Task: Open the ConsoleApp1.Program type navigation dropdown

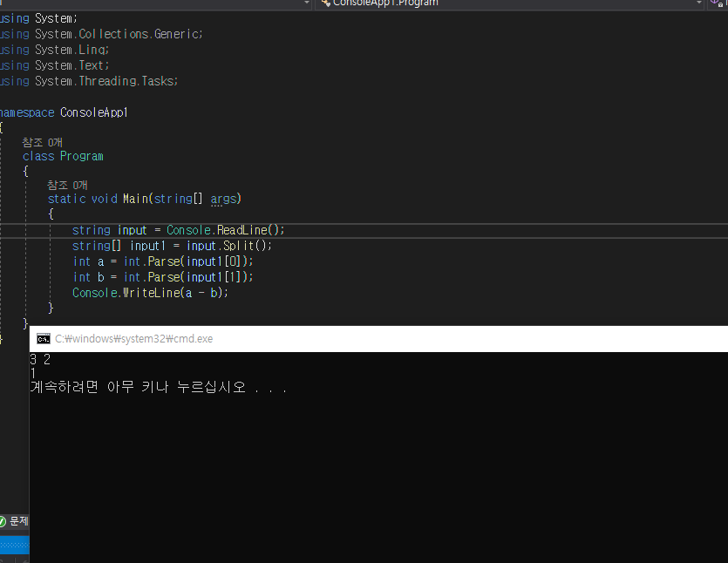Action: click(510, 3)
